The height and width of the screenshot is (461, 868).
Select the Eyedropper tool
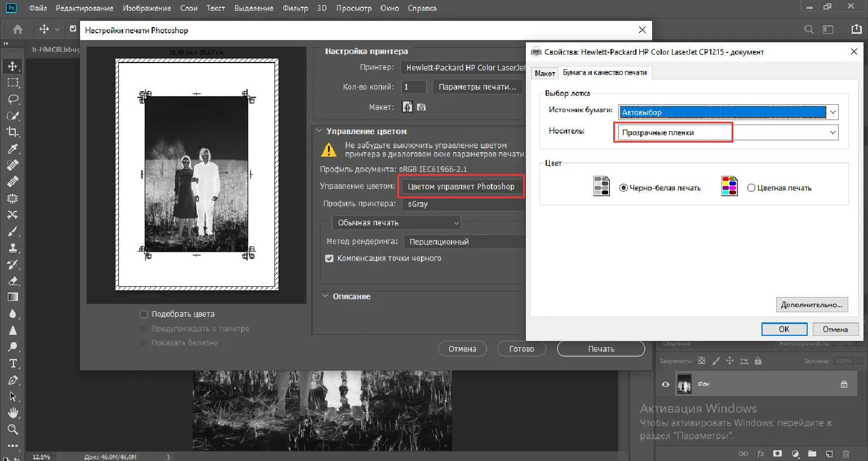pos(12,149)
